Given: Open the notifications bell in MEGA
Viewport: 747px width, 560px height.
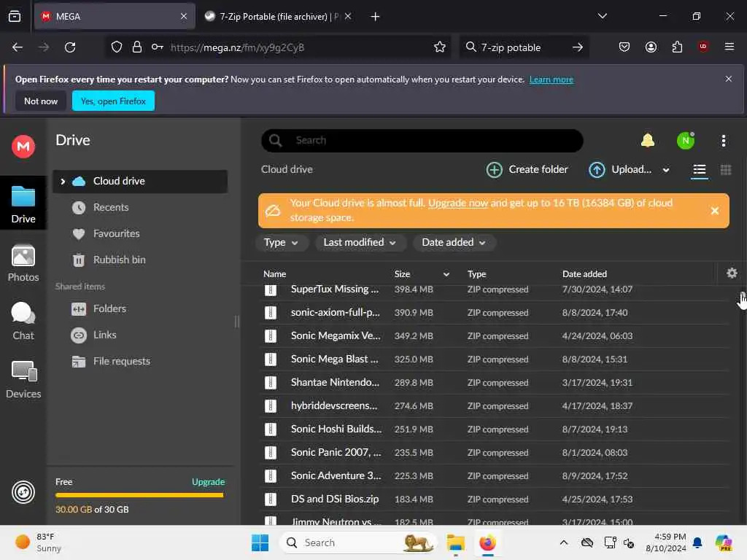Looking at the screenshot, I should (648, 141).
